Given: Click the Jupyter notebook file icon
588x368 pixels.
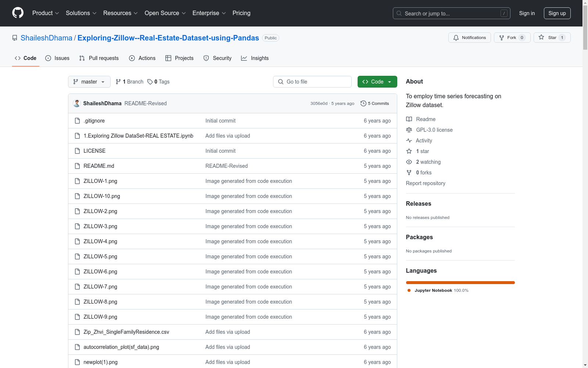Looking at the screenshot, I should (77, 136).
